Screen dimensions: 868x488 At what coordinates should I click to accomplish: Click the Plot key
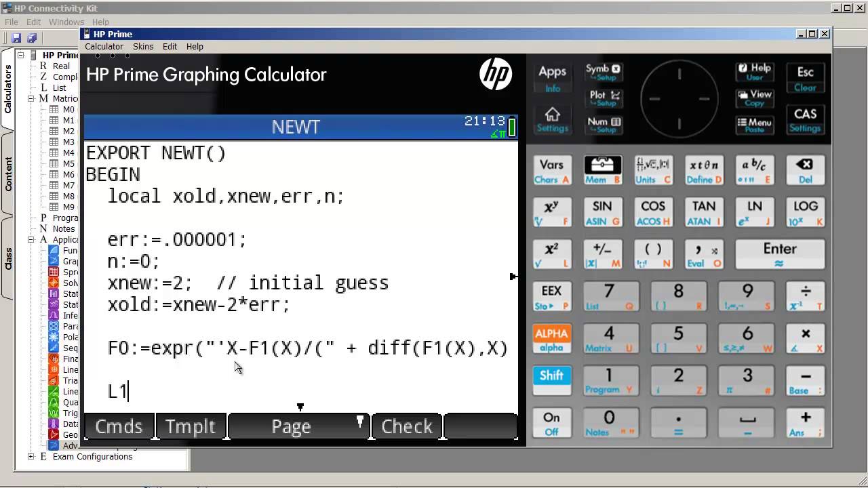(603, 99)
